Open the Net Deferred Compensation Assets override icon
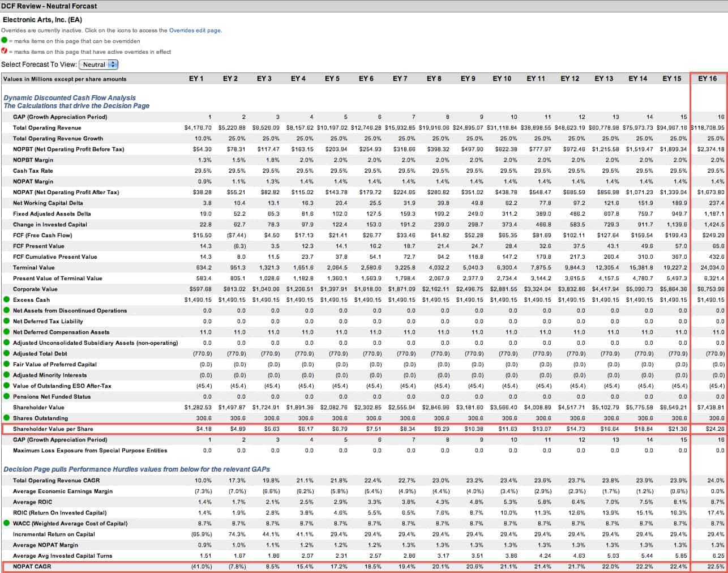The height and width of the screenshot is (573, 728). 6,332
